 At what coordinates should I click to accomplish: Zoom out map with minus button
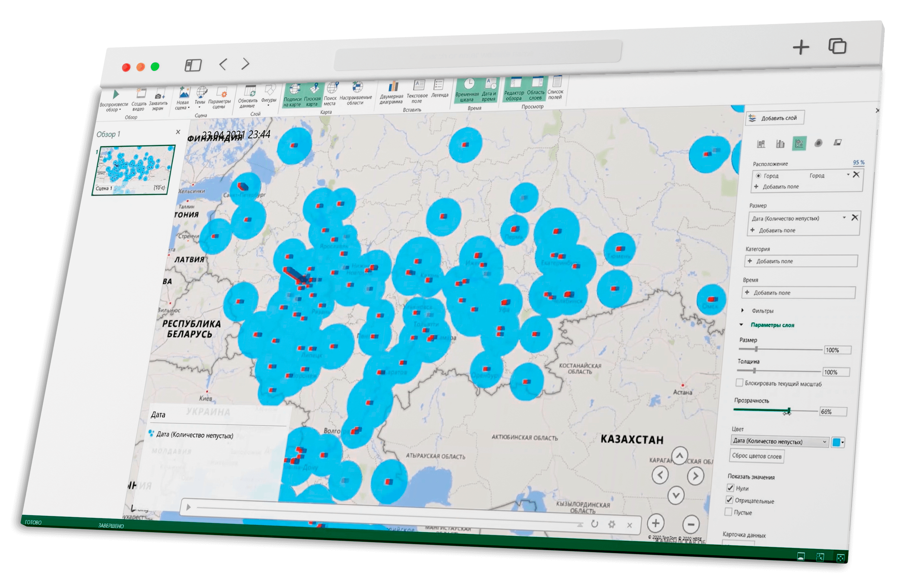pos(691,524)
